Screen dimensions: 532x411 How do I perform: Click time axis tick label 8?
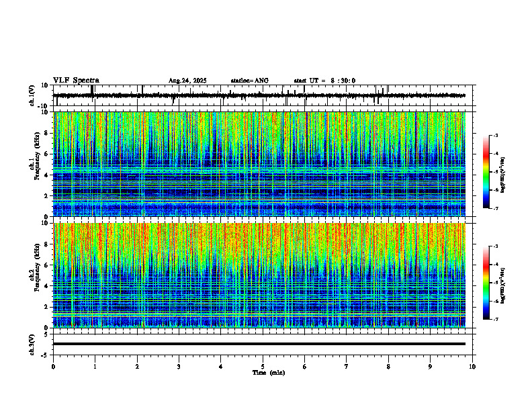pos(388,367)
